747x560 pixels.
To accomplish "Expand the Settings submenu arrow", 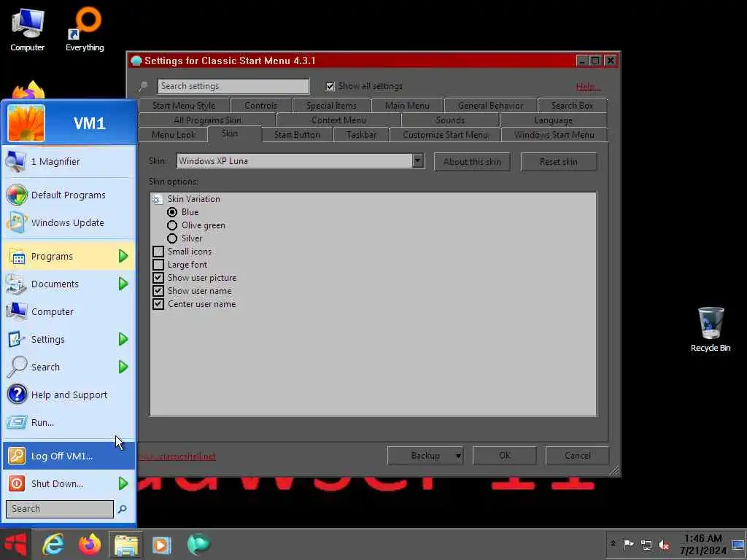I will pyautogui.click(x=123, y=339).
